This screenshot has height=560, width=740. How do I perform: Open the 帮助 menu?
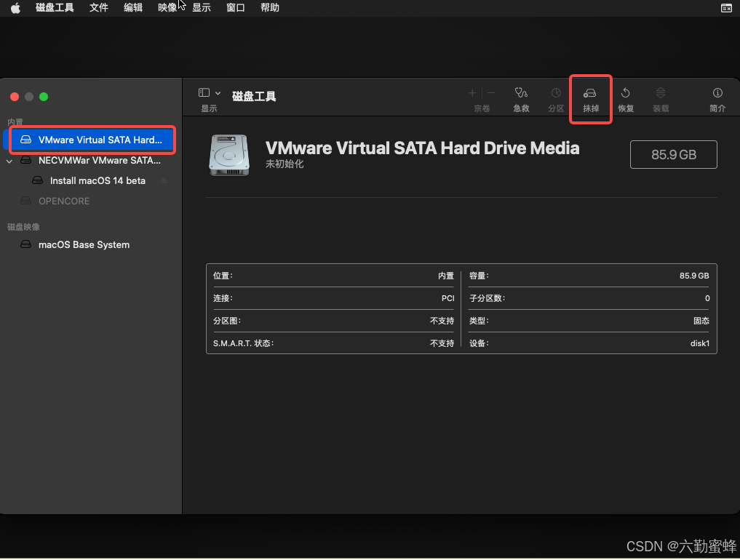[270, 7]
